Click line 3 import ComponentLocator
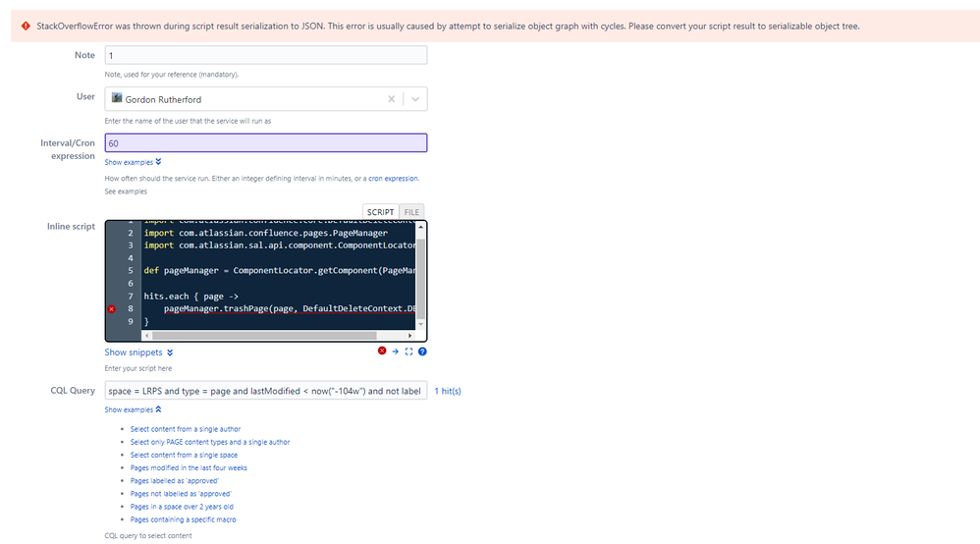The width and height of the screenshot is (980, 544). coord(280,245)
